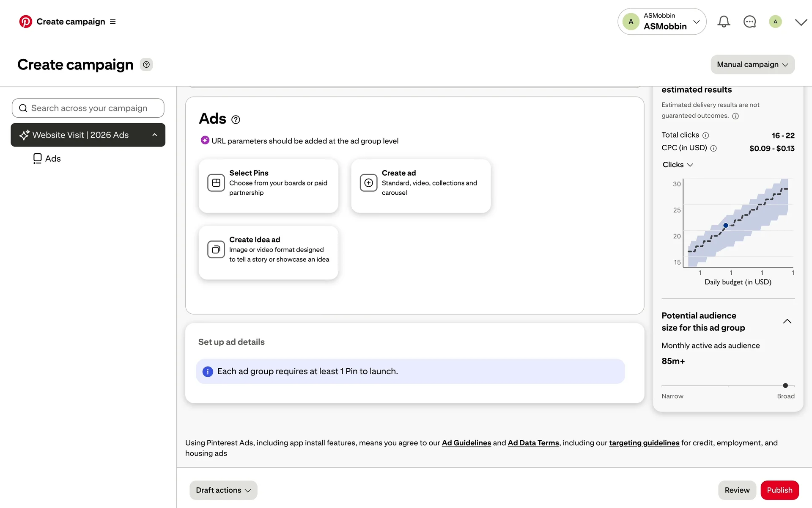Open the ASMobbin account switcher dropdown
The width and height of the screenshot is (812, 508).
pyautogui.click(x=662, y=22)
